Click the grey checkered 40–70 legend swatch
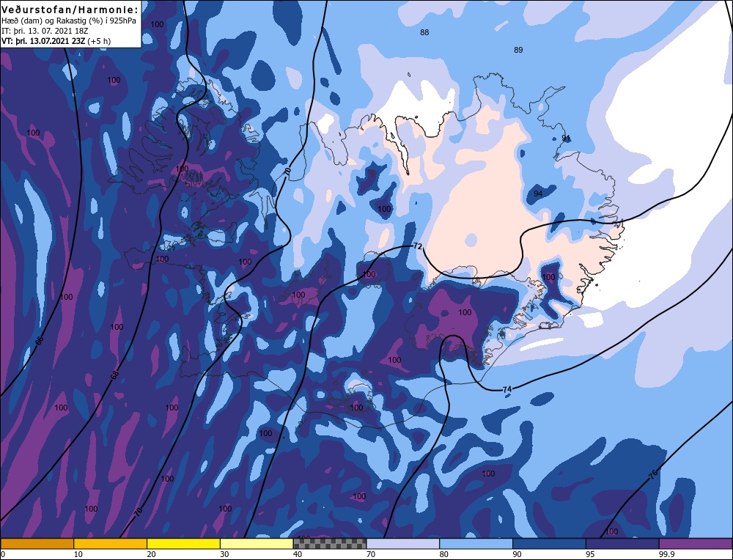This screenshot has width=733, height=560. pyautogui.click(x=330, y=543)
